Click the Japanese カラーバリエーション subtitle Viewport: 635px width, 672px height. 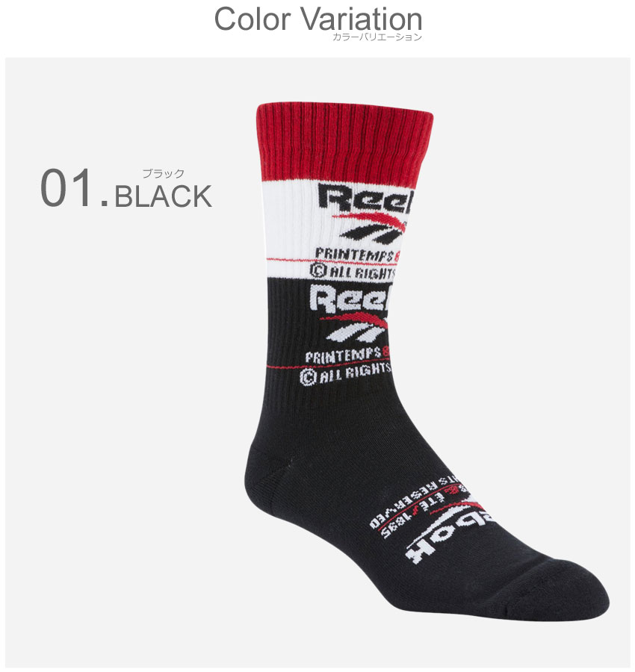(377, 37)
